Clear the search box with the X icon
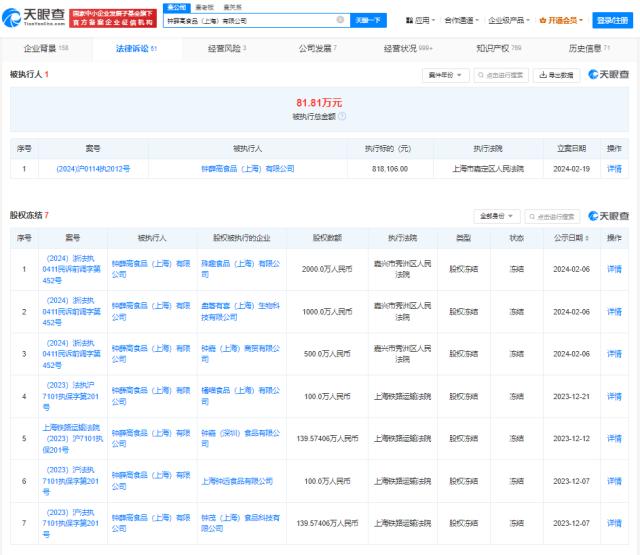 point(340,20)
